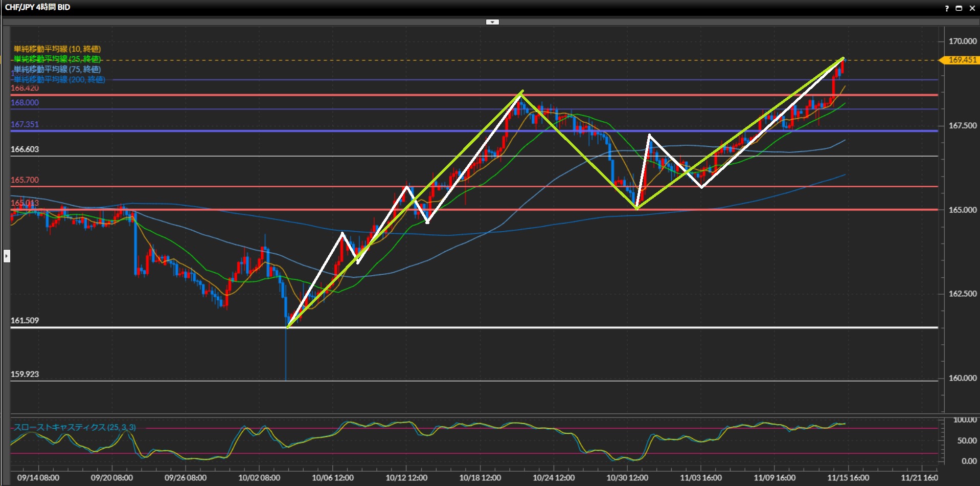The width and height of the screenshot is (980, 486).
Task: Click the 166.603 horizontal line label
Action: tap(25, 149)
